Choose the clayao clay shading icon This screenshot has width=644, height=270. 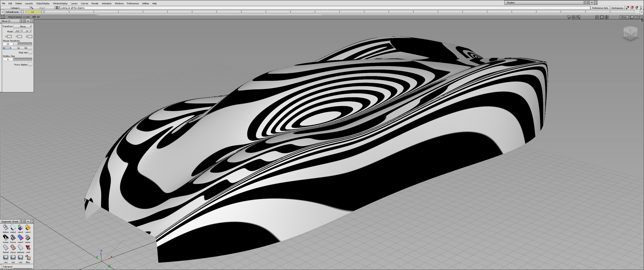(13, 247)
